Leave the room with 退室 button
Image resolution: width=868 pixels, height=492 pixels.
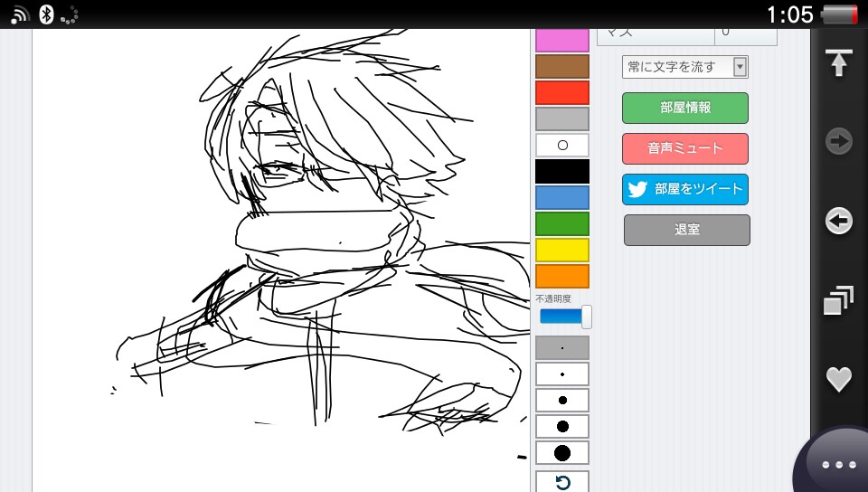click(x=687, y=230)
